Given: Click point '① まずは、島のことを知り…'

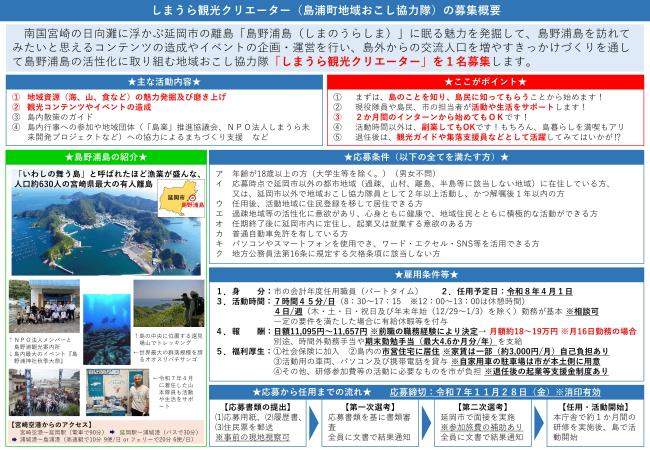Looking at the screenshot, I should [468, 97].
